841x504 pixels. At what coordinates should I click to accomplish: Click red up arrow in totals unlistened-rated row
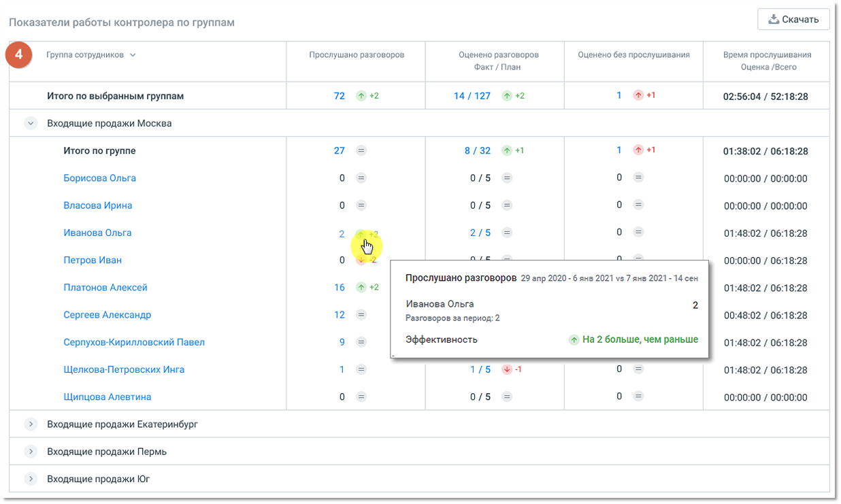638,95
